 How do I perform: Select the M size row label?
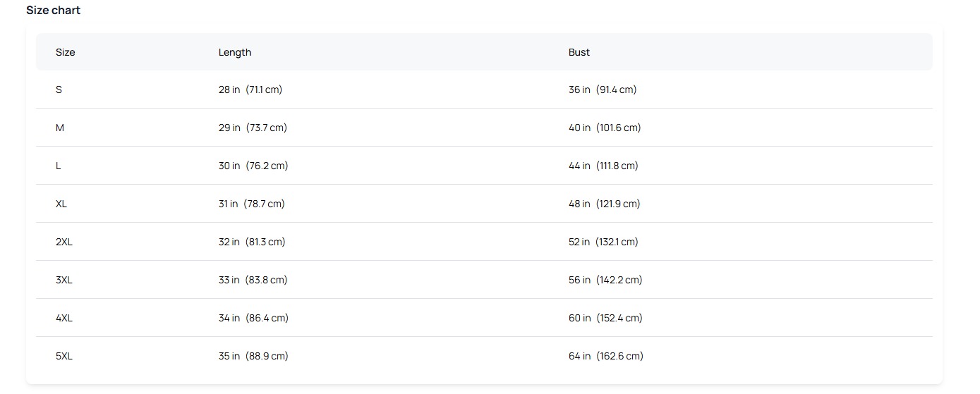click(60, 128)
